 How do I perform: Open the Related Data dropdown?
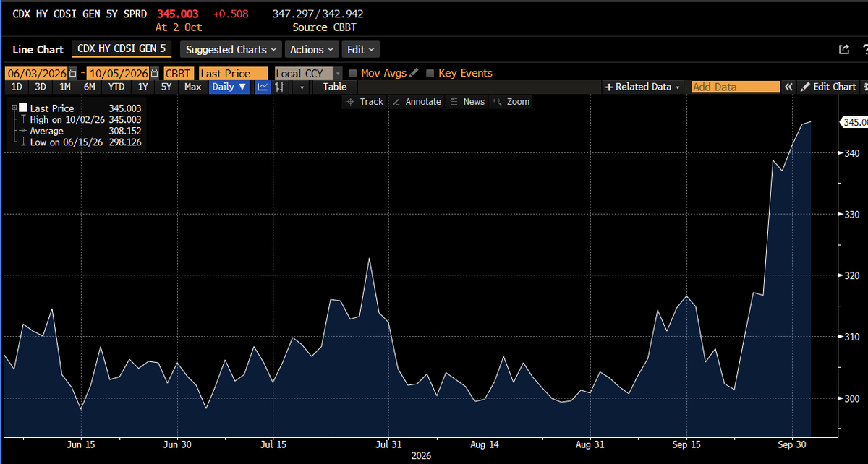coord(643,87)
